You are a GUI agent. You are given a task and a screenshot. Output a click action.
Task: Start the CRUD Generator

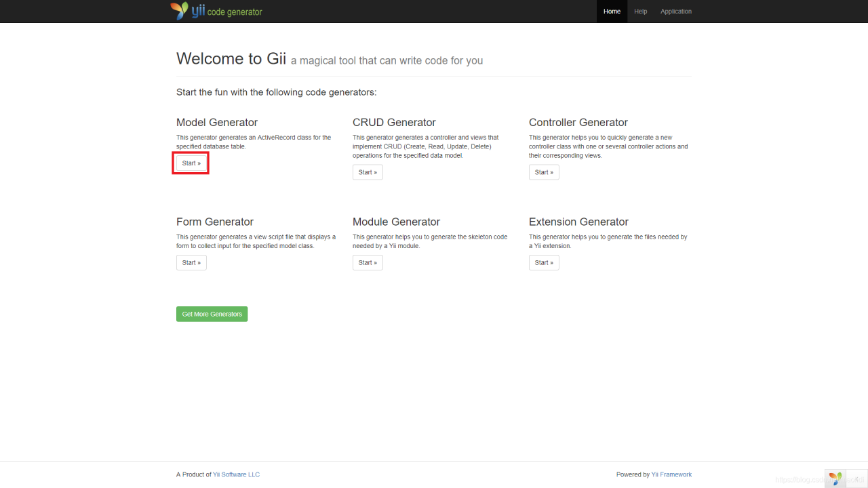368,172
